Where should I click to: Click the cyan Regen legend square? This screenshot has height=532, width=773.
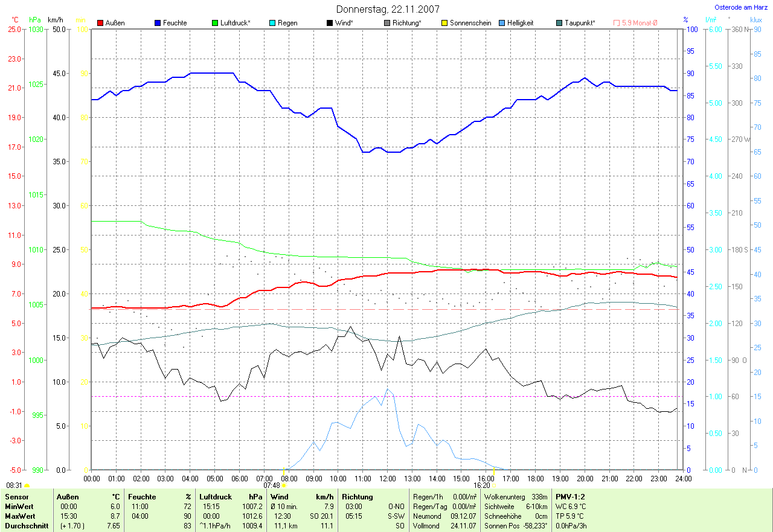pyautogui.click(x=272, y=23)
